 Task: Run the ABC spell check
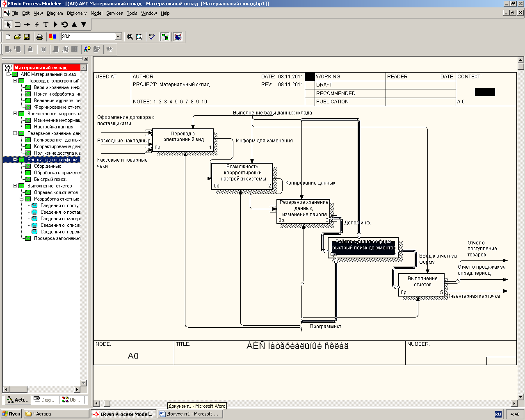click(x=152, y=37)
